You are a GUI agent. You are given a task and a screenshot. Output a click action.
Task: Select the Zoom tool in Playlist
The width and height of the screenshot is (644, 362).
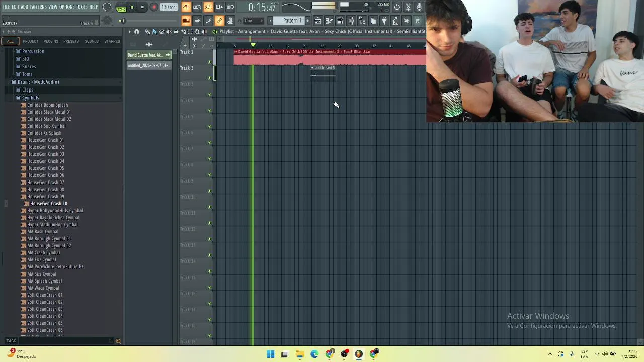click(197, 32)
